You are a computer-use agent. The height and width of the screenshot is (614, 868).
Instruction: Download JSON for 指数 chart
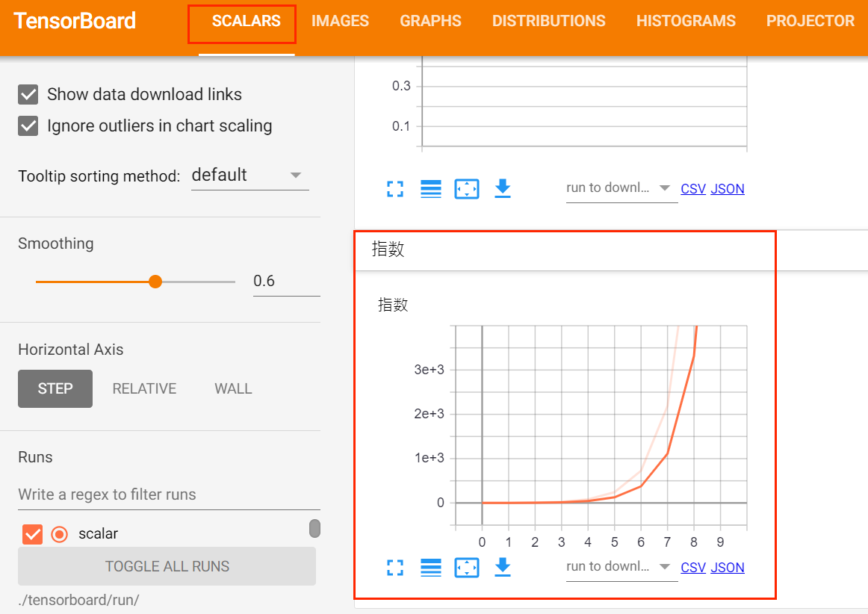(728, 568)
